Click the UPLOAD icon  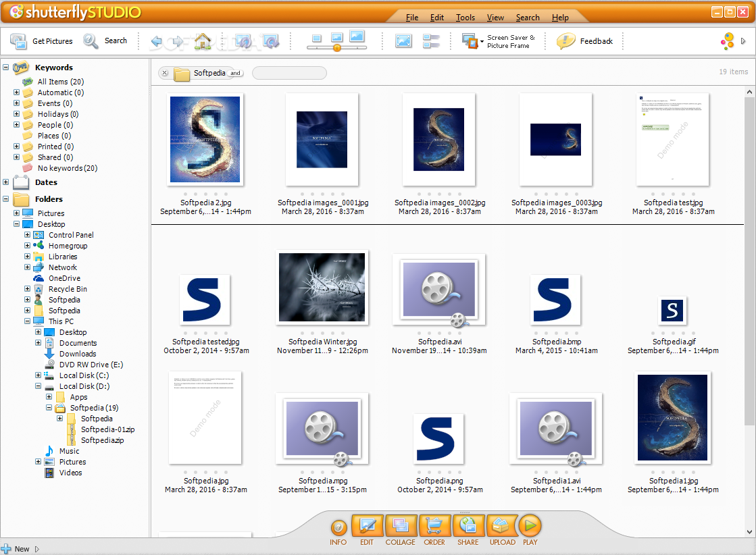[502, 525]
